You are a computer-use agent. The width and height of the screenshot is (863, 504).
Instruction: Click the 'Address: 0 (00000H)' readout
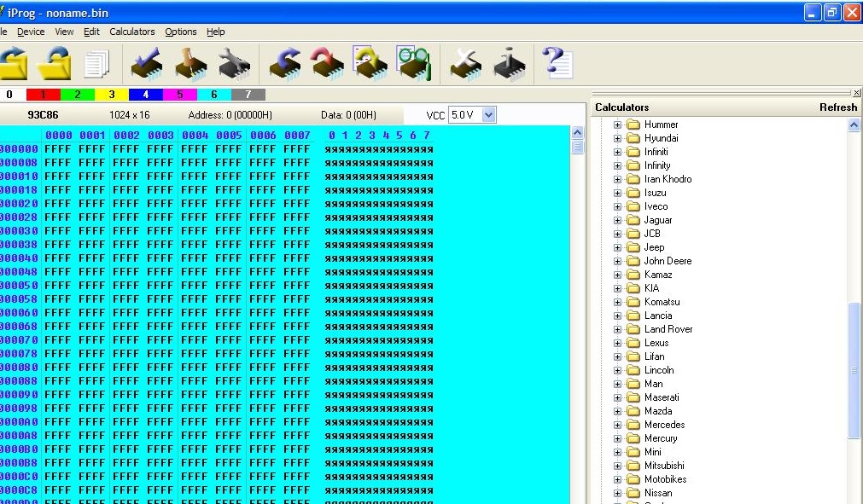tap(230, 115)
